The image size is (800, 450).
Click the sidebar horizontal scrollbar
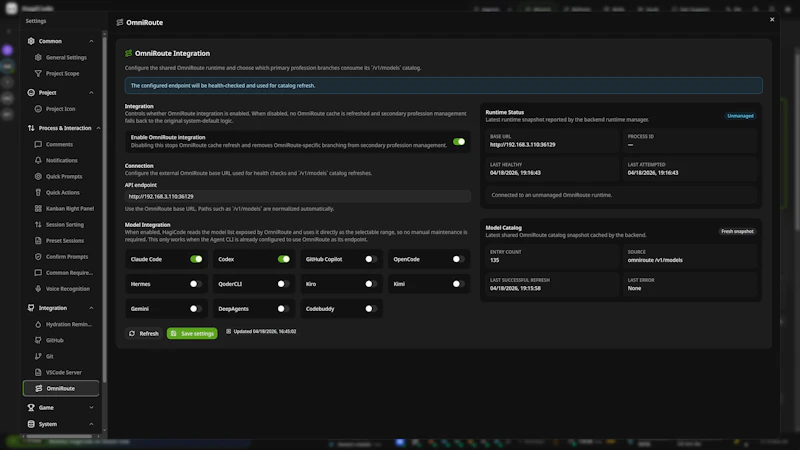tap(59, 436)
